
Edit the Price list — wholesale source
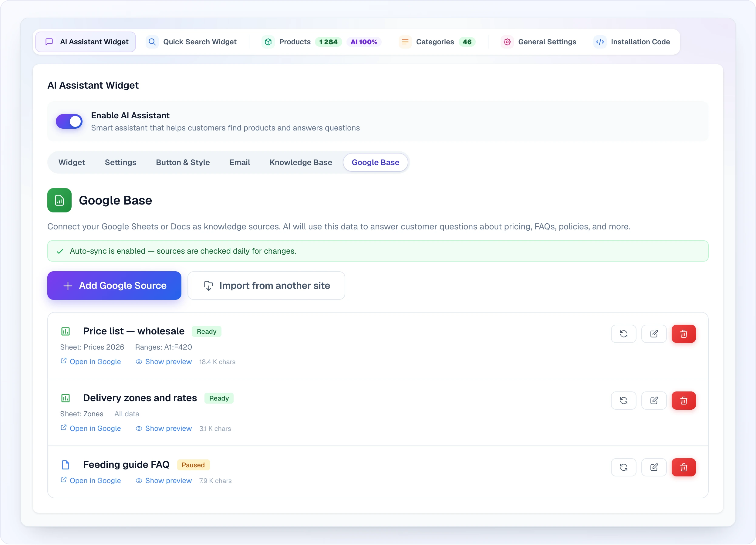[654, 334]
